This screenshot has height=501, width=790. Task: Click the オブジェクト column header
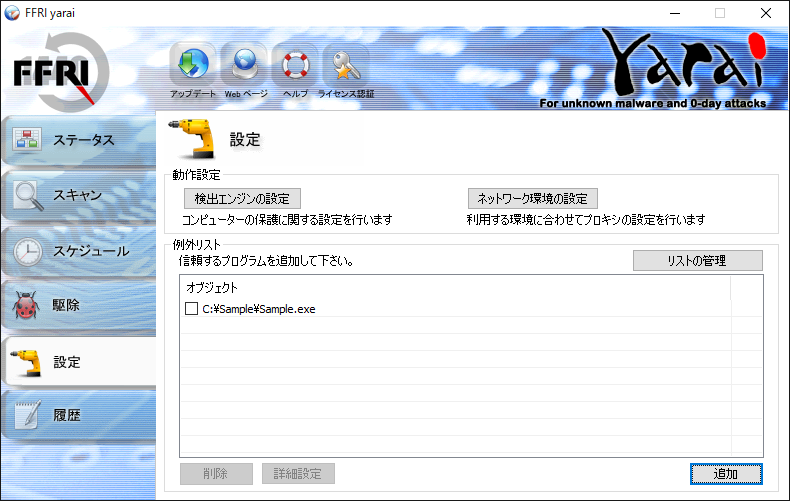pos(455,287)
